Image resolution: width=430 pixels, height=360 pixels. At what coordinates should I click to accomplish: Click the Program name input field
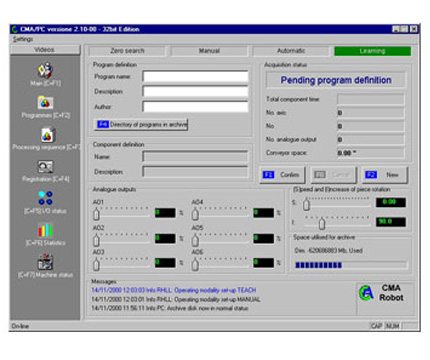(x=195, y=77)
